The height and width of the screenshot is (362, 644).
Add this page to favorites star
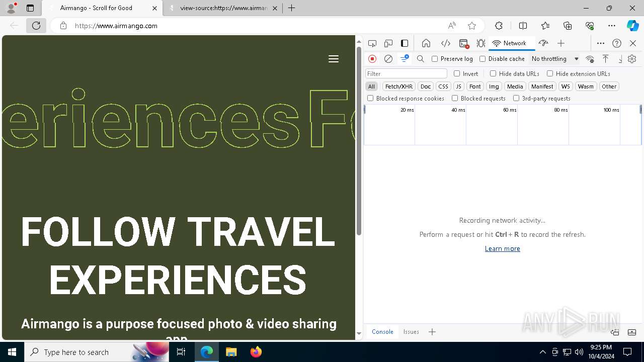click(x=472, y=26)
